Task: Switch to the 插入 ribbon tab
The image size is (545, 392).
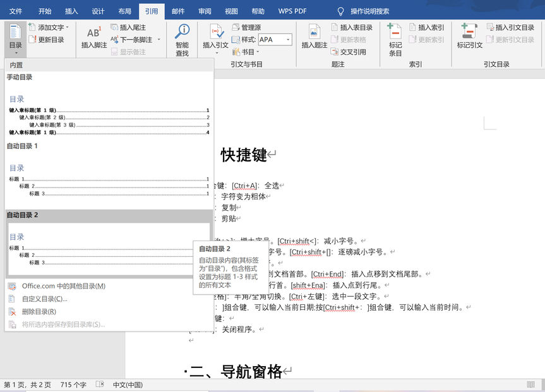Action: tap(71, 11)
